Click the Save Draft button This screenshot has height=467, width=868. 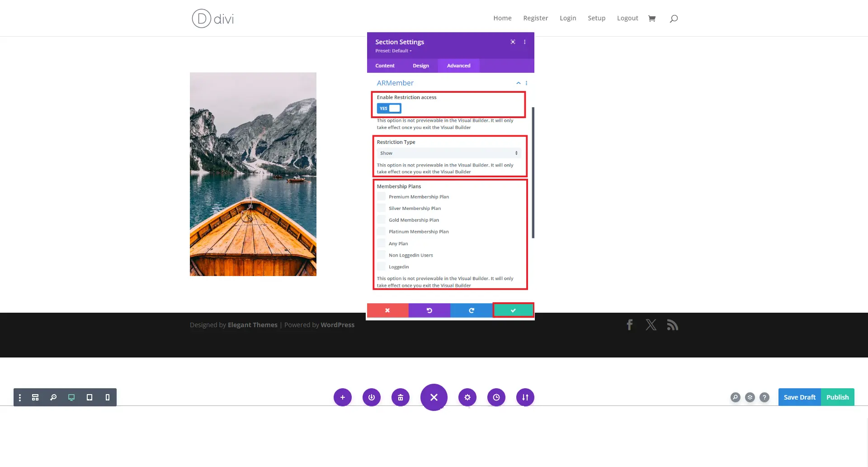(x=799, y=397)
